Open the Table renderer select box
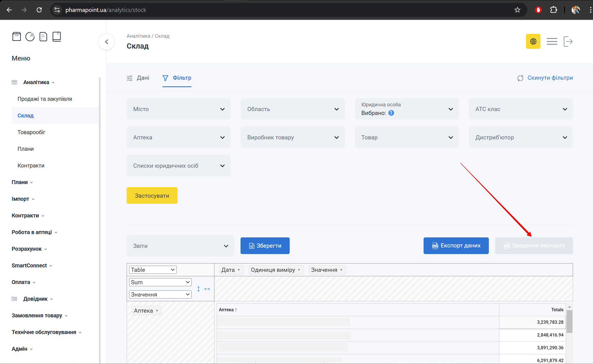 [153, 270]
